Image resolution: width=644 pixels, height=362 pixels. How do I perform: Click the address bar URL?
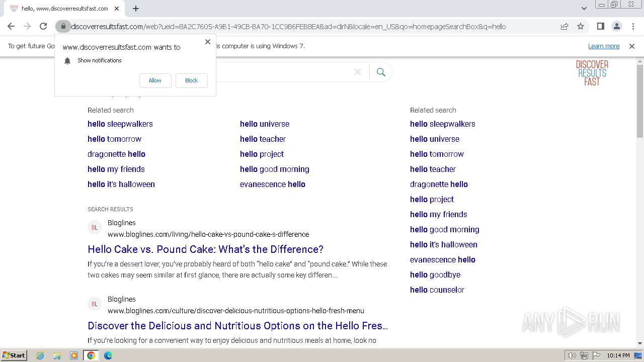point(288,26)
